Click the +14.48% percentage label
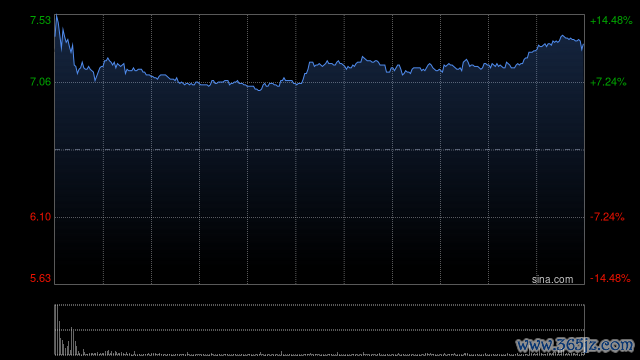640x360 pixels. [611, 20]
